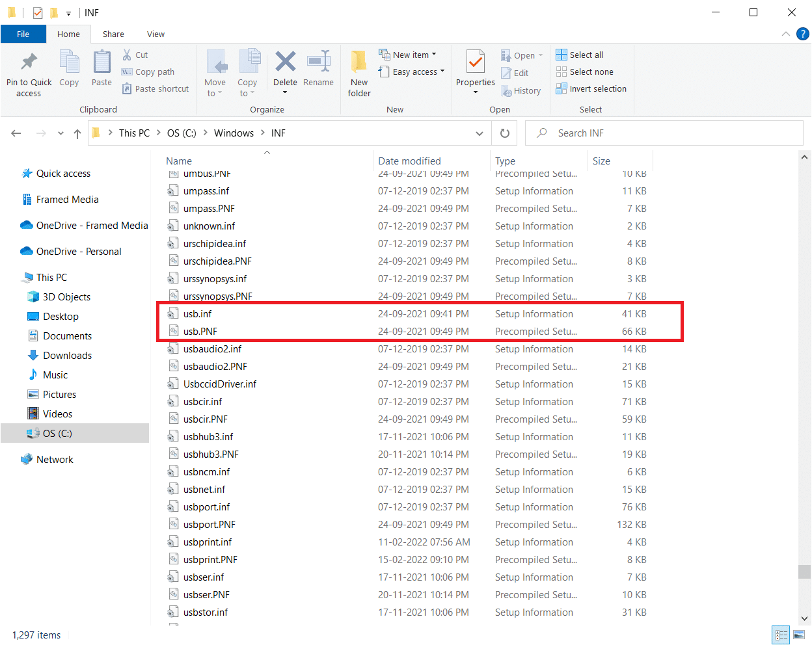The height and width of the screenshot is (645, 812).
Task: Click the Copy ribbon button
Action: coord(69,70)
